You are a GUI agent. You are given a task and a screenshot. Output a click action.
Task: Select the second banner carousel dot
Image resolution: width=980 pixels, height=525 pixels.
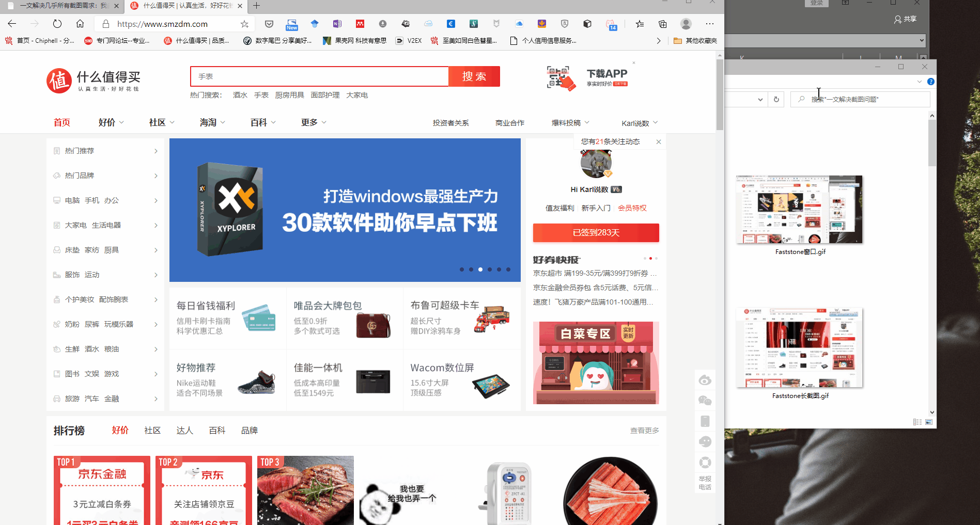(x=471, y=269)
